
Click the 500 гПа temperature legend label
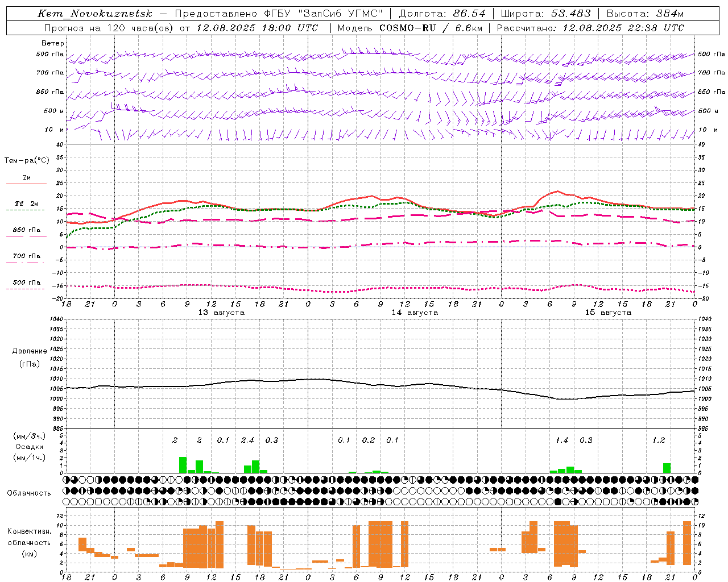pyautogui.click(x=26, y=282)
